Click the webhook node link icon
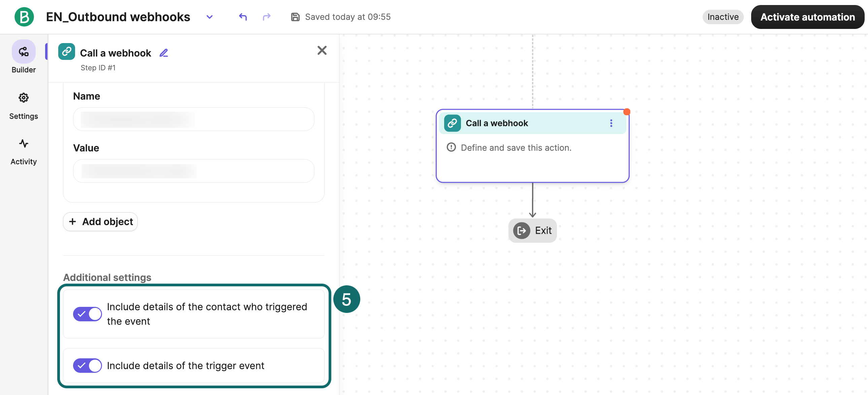This screenshot has width=868, height=395. (452, 123)
